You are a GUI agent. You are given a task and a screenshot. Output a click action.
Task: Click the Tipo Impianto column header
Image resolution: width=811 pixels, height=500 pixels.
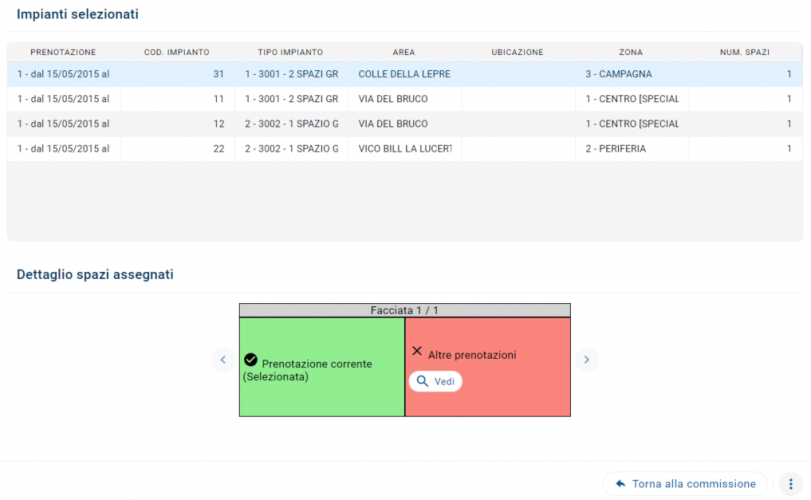click(290, 52)
